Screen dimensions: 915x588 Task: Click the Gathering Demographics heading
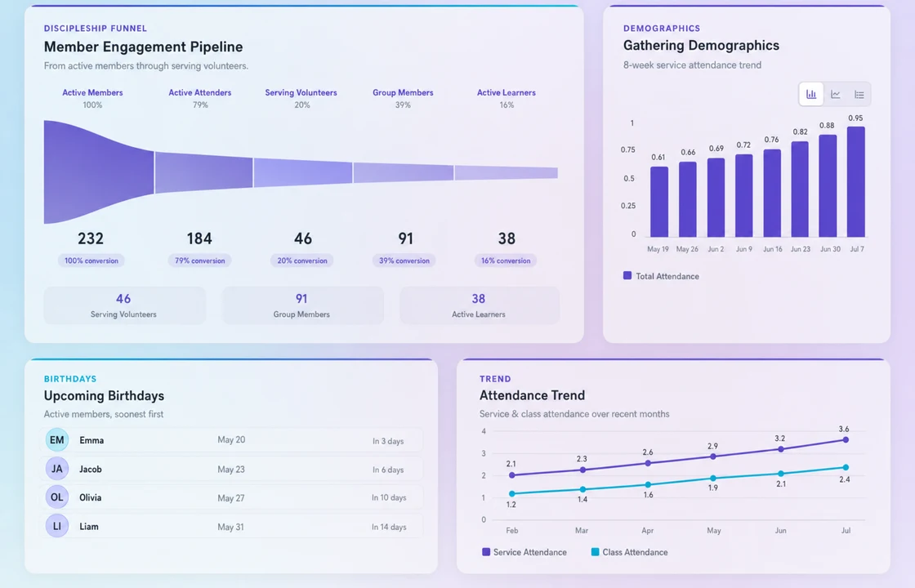click(x=701, y=46)
